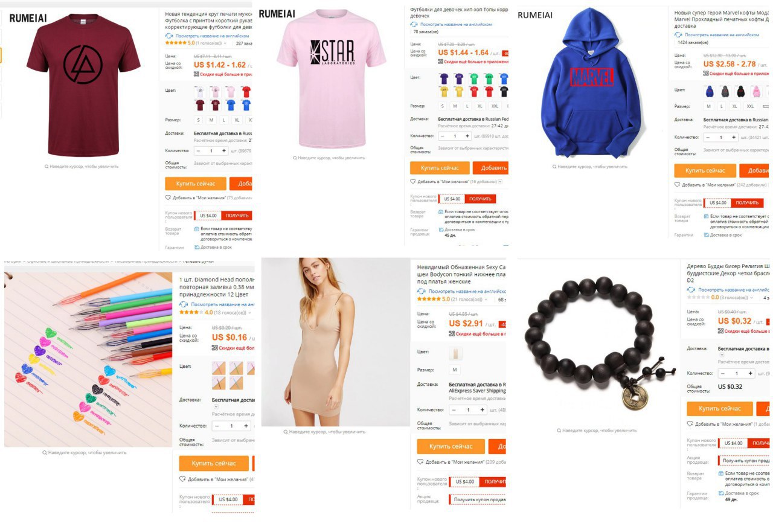773x532 pixels.
Task: Click QR code icon under $0.32 bracelet price
Action: 721,331
